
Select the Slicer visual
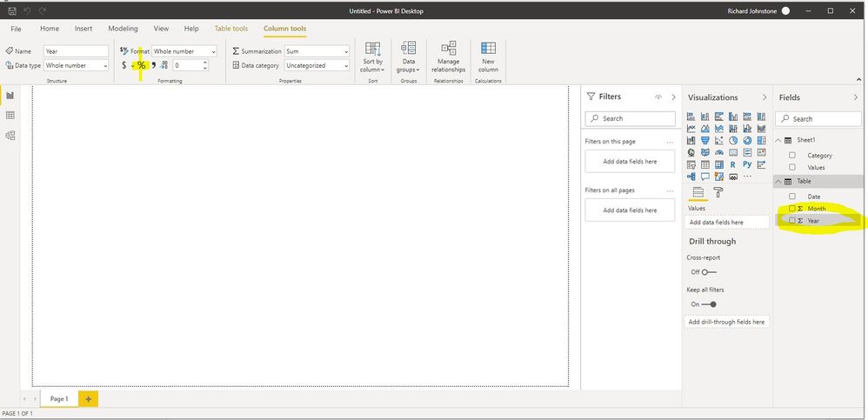pyautogui.click(x=691, y=164)
